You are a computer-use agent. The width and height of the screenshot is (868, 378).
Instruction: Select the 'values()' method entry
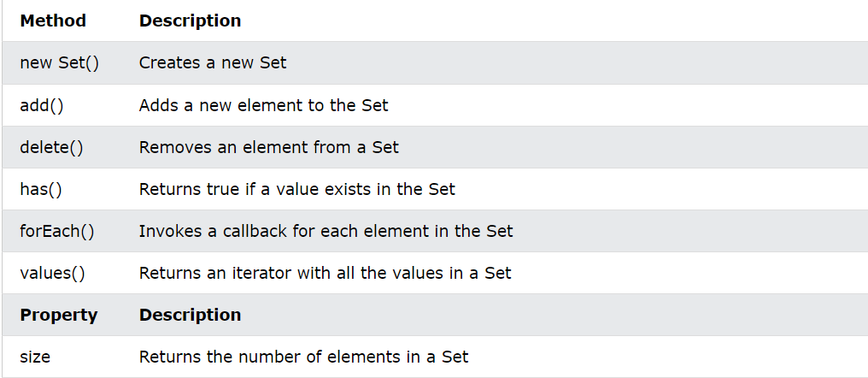(53, 273)
